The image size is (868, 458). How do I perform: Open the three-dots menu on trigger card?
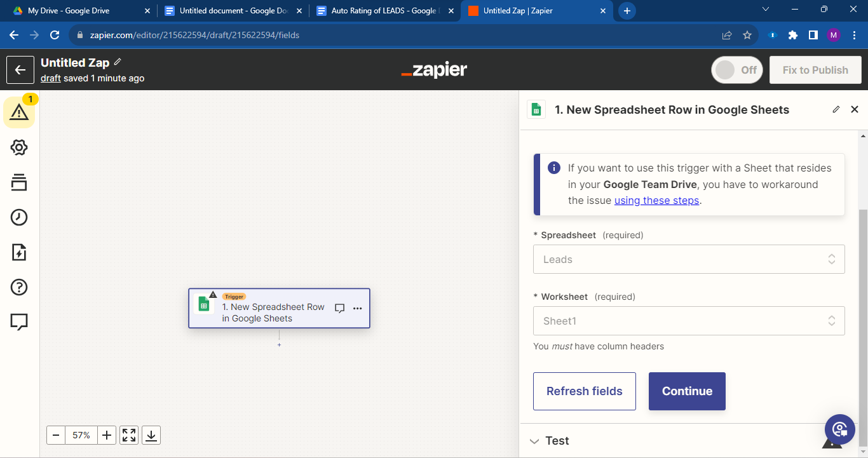(x=357, y=308)
